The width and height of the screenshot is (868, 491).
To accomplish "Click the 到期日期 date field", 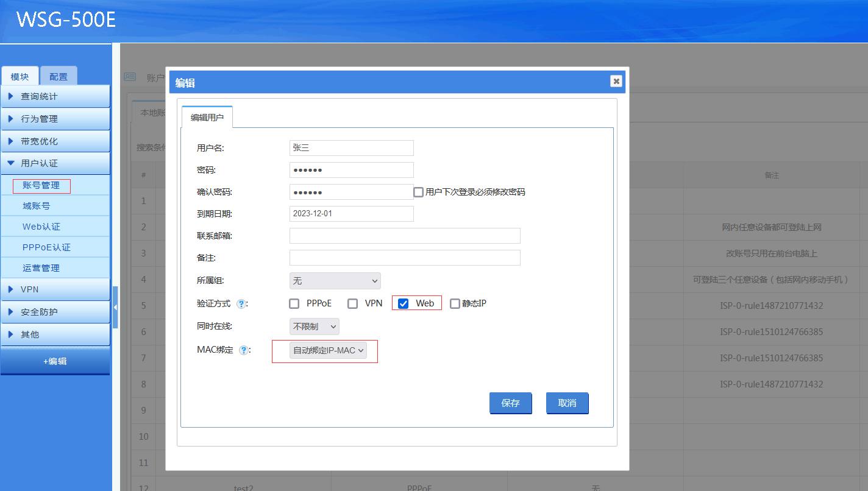I will click(x=351, y=214).
